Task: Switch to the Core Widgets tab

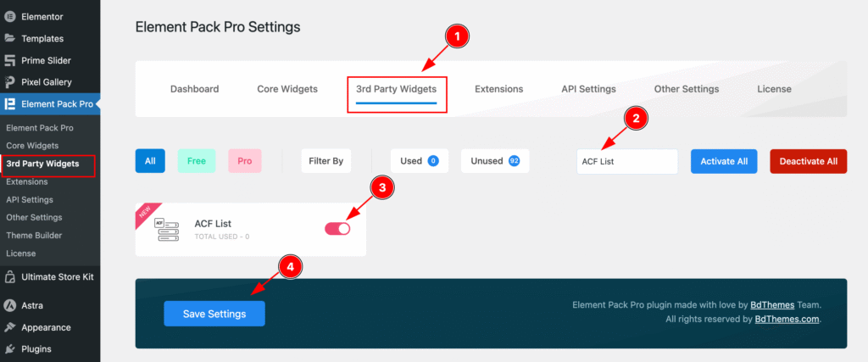Action: (x=287, y=89)
